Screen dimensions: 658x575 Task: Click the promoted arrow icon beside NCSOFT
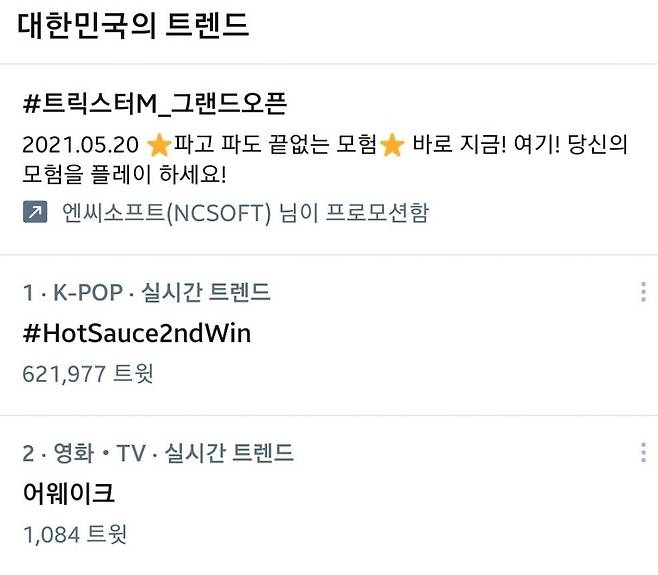coord(35,212)
